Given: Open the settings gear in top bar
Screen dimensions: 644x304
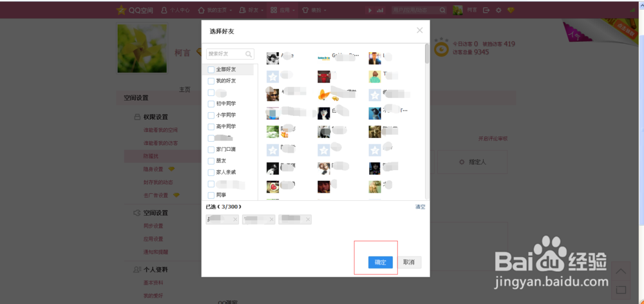Looking at the screenshot, I should [x=498, y=10].
